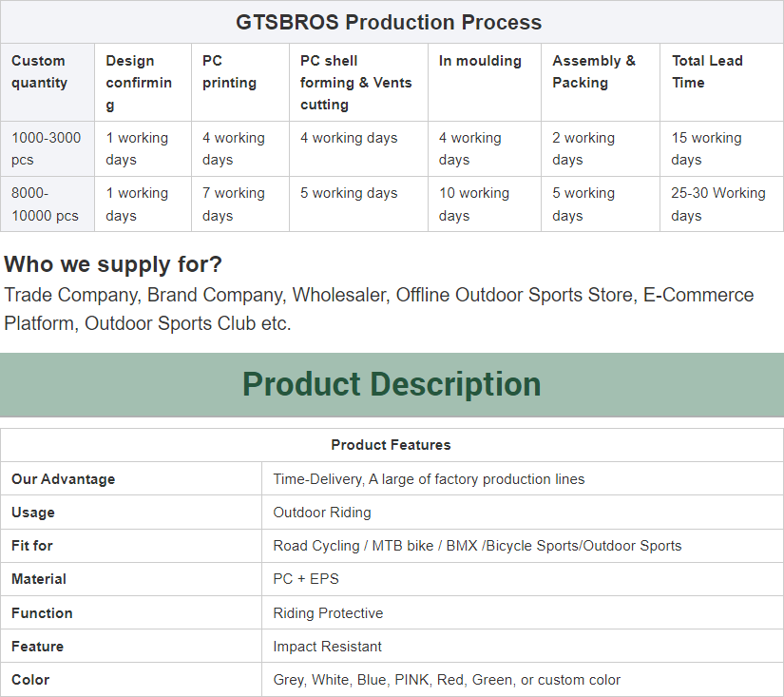This screenshot has height=697, width=784.
Task: Click the Trade Company supply list paragraph
Action: pos(379,309)
